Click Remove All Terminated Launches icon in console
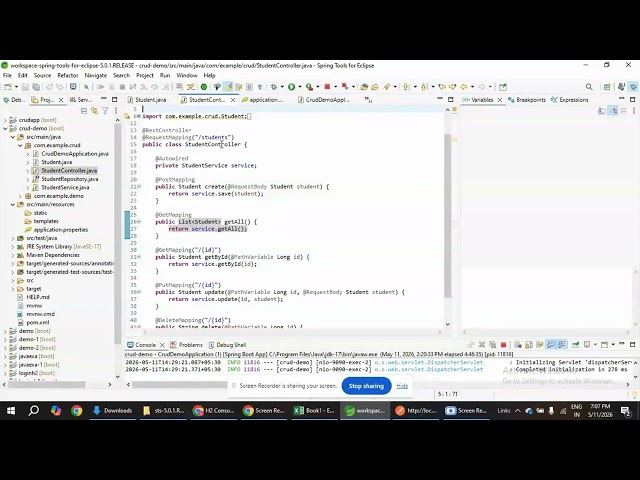Screen dimensions: 640x480 493,345
